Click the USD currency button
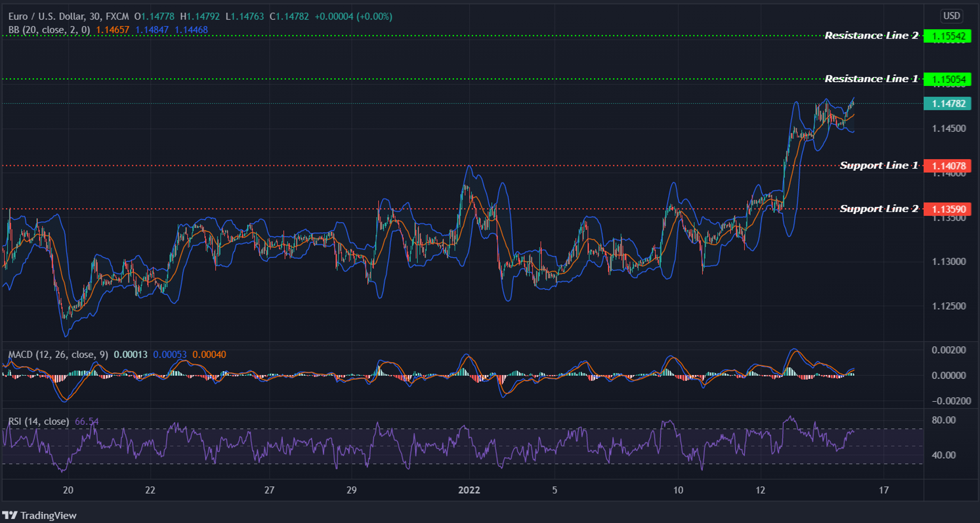The width and height of the screenshot is (980, 523). point(951,16)
